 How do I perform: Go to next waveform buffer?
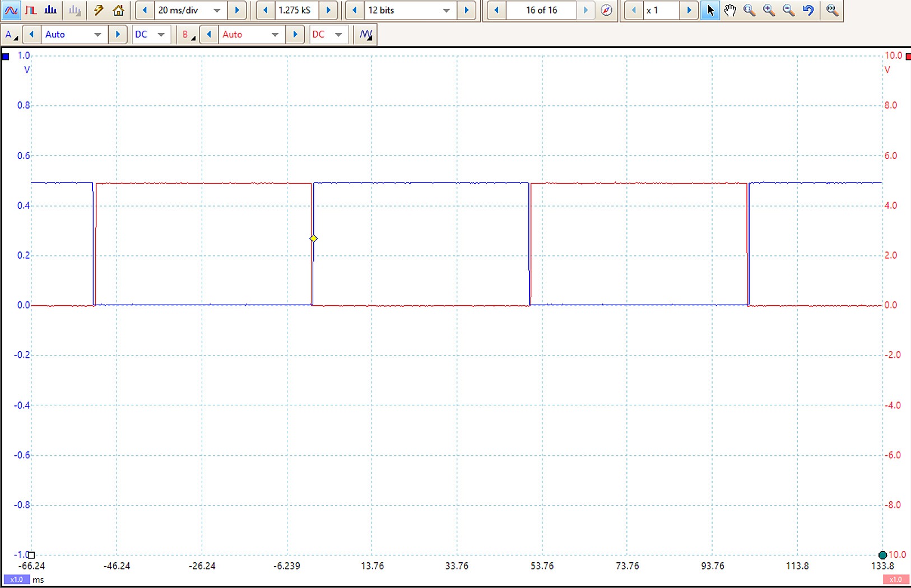586,10
